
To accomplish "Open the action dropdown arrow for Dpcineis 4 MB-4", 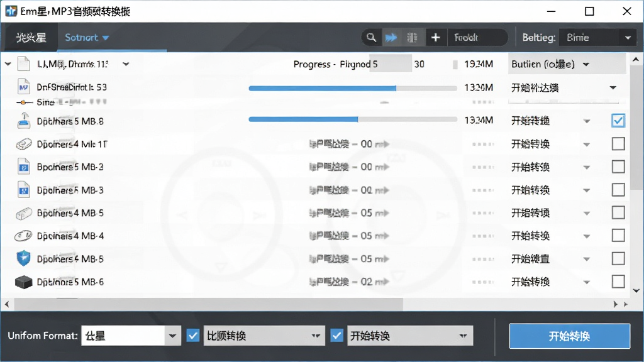I will pyautogui.click(x=587, y=236).
